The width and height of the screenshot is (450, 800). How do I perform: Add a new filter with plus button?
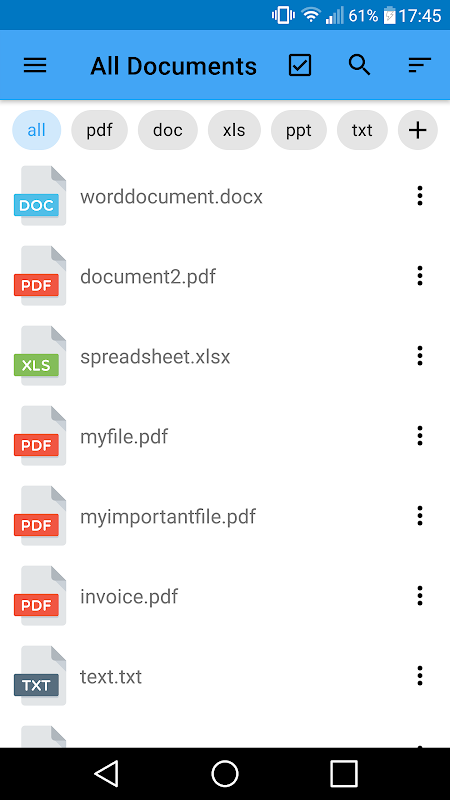coord(418,130)
